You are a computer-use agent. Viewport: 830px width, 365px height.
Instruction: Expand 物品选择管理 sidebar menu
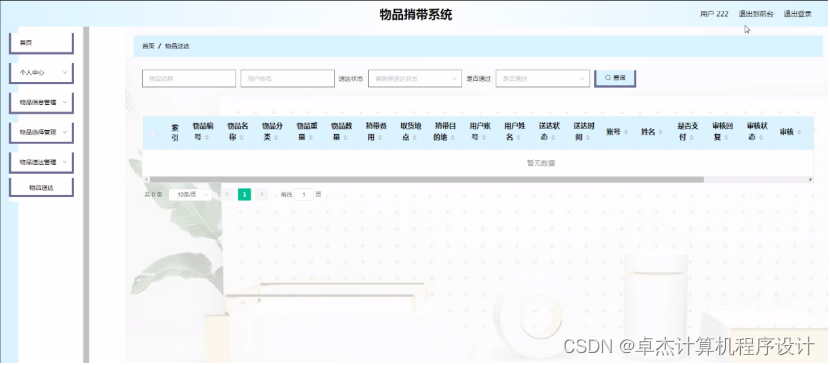41,132
